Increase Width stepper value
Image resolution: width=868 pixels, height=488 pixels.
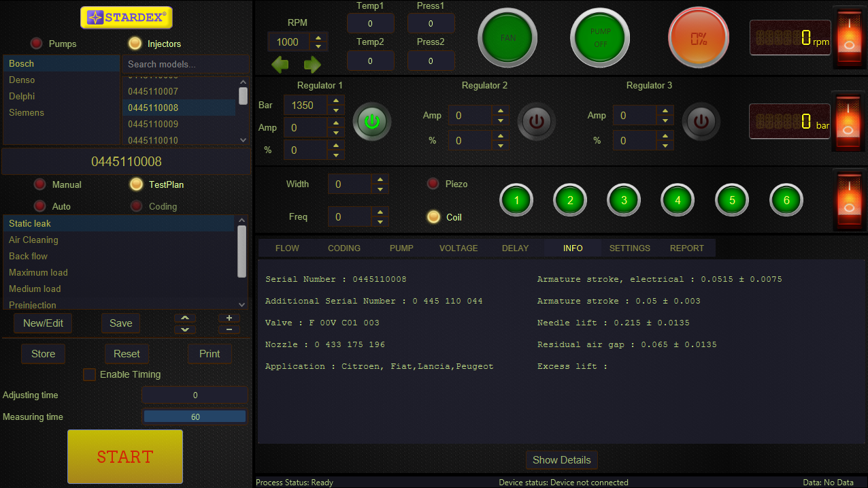pyautogui.click(x=380, y=180)
